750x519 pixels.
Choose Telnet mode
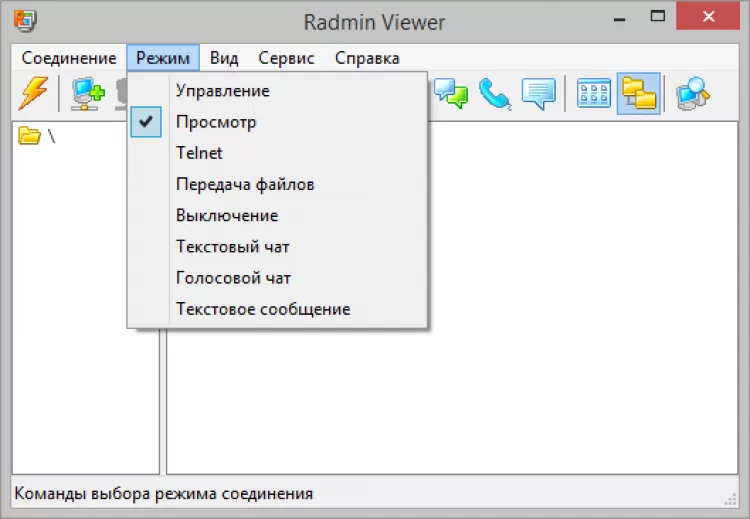tap(277, 153)
